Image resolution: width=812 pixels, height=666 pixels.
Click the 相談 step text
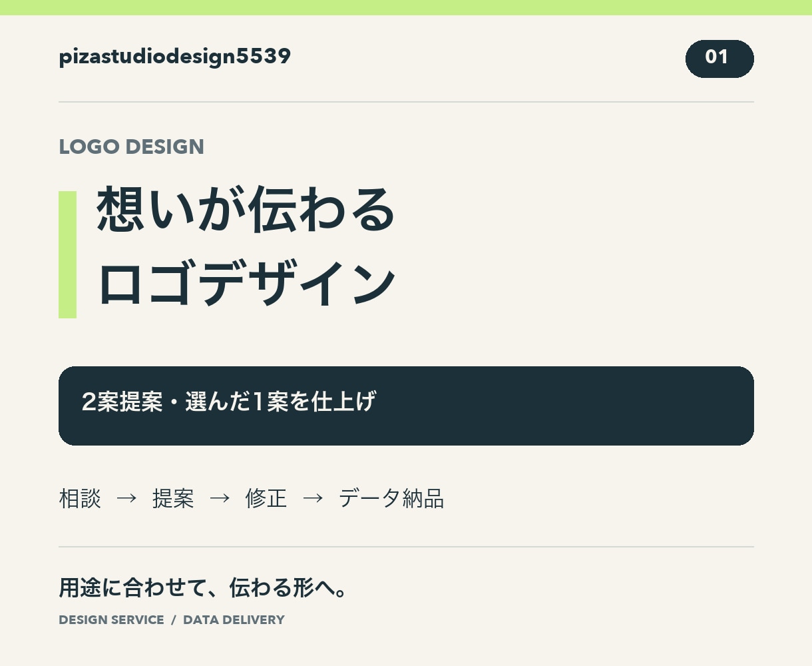[80, 498]
